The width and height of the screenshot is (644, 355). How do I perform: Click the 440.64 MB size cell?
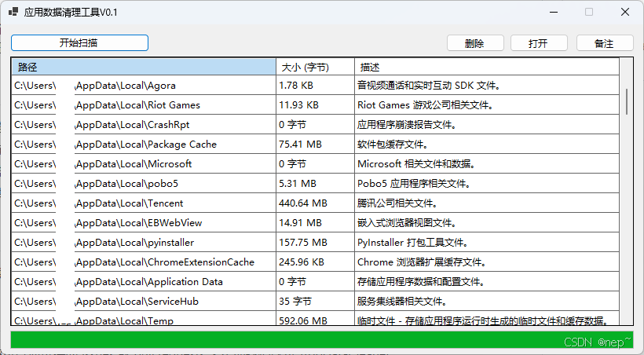316,203
